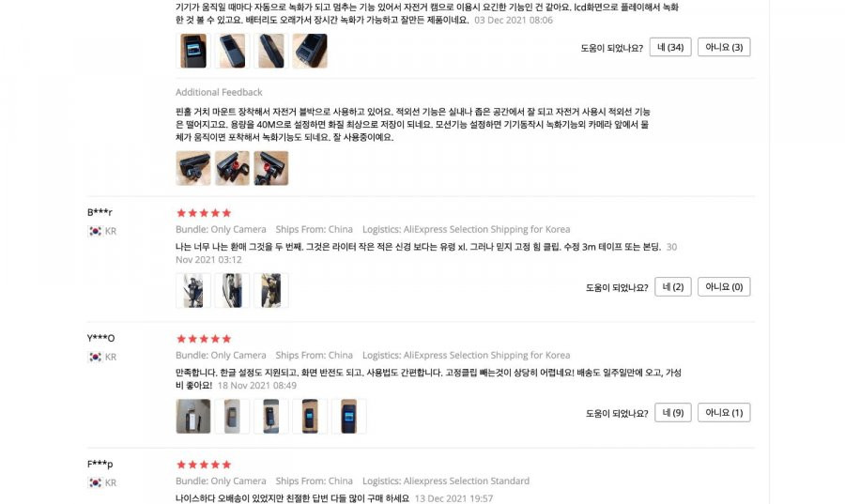Open first camera photo in top review
This screenshot has width=845, height=504.
192,51
